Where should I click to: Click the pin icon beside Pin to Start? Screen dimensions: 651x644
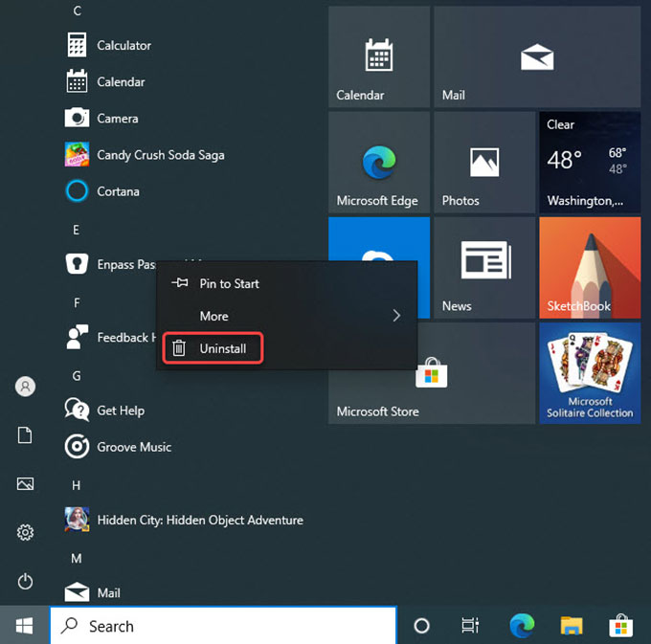click(x=180, y=283)
